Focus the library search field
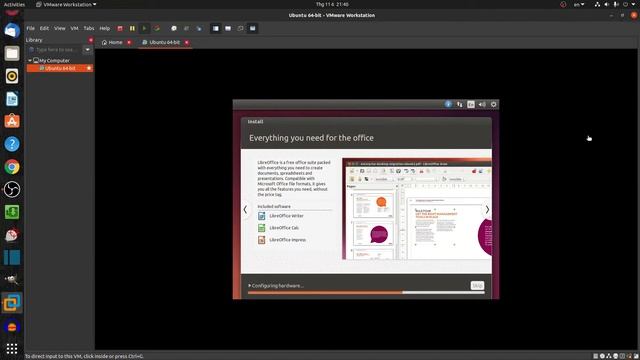 55,50
